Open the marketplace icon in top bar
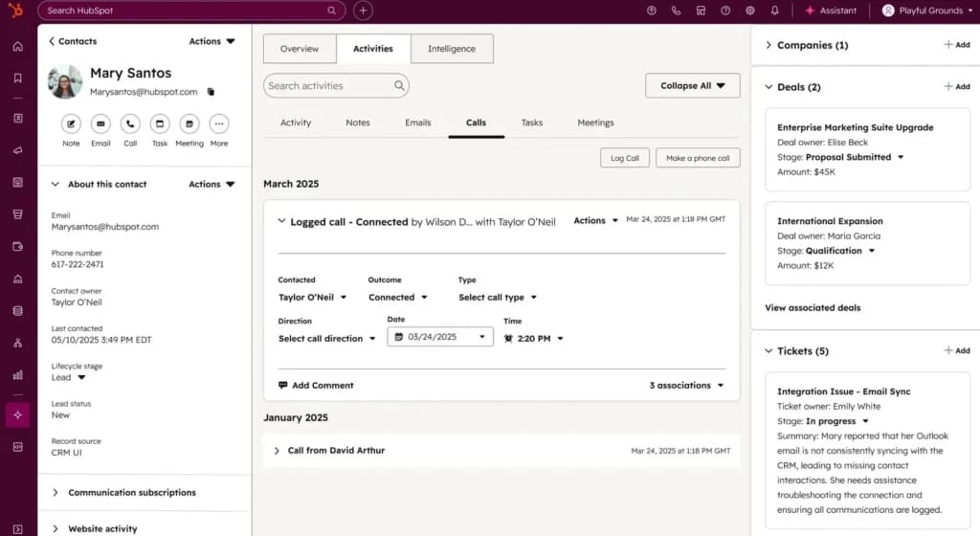Image resolution: width=980 pixels, height=536 pixels. 701,11
